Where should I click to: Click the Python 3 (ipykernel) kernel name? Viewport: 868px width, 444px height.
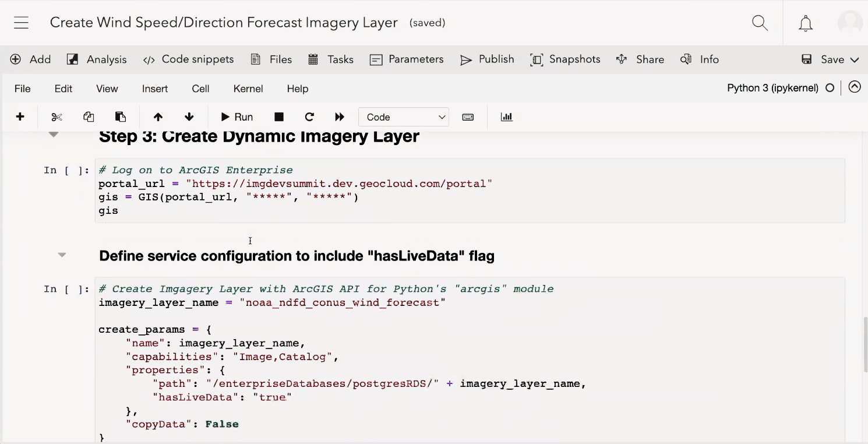point(772,88)
